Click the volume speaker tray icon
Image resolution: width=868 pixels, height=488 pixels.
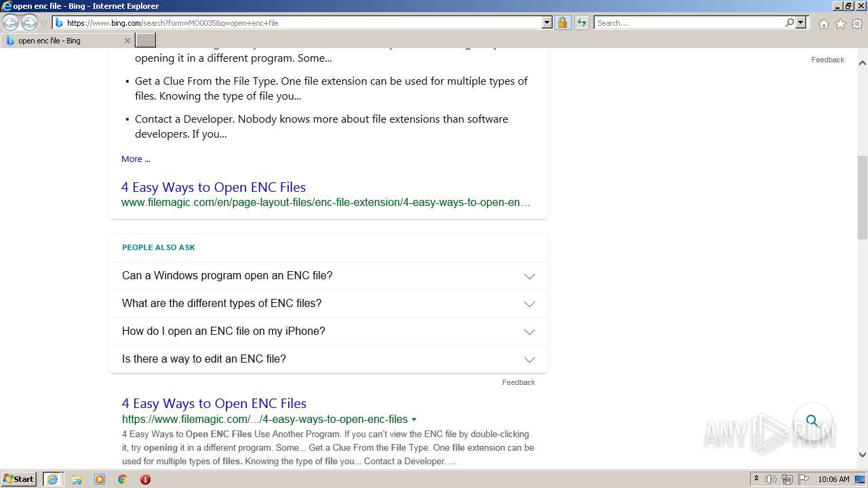click(x=771, y=479)
